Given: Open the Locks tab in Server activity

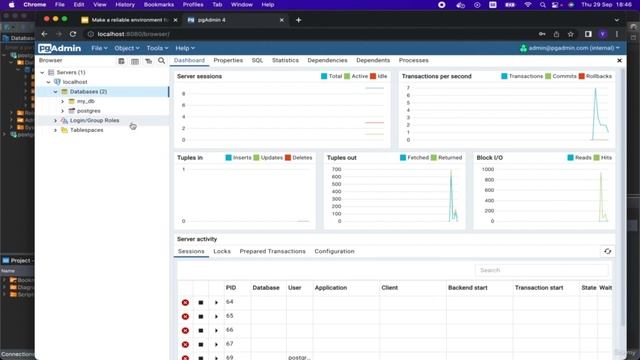Looking at the screenshot, I should (222, 251).
